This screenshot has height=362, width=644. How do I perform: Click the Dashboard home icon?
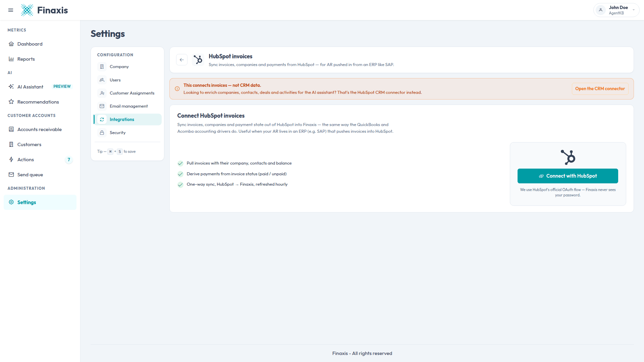(x=11, y=44)
